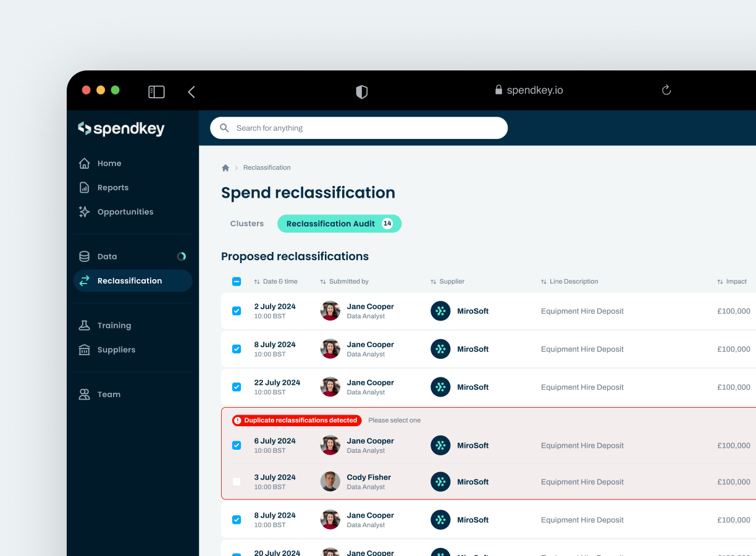The image size is (756, 556).
Task: Reload the page with refresh icon
Action: (x=666, y=90)
